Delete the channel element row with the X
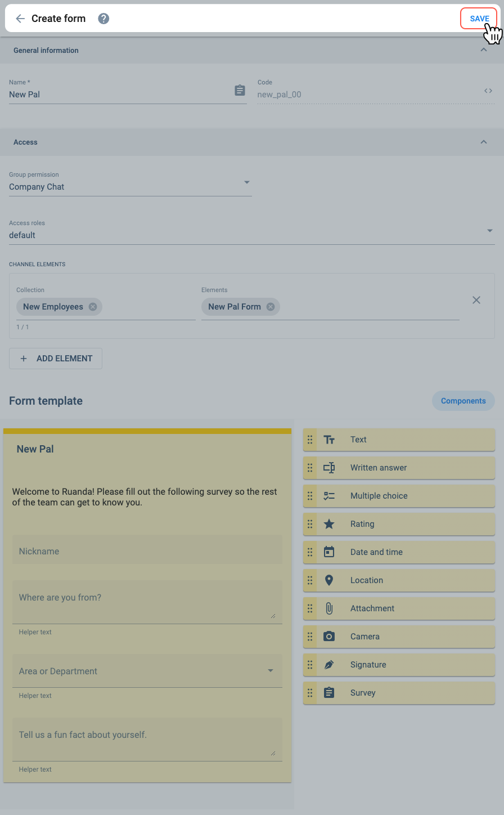This screenshot has width=504, height=815. tap(476, 300)
